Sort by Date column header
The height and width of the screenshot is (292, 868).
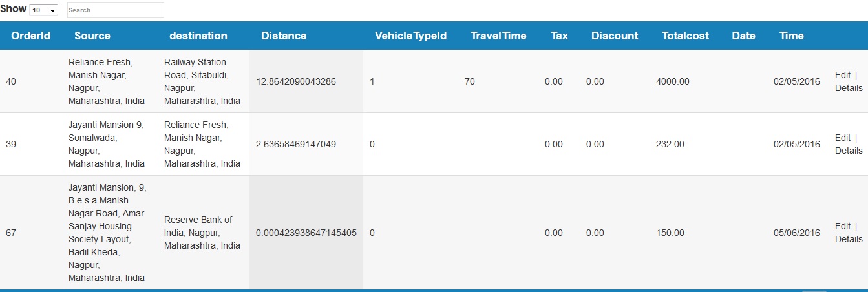743,36
